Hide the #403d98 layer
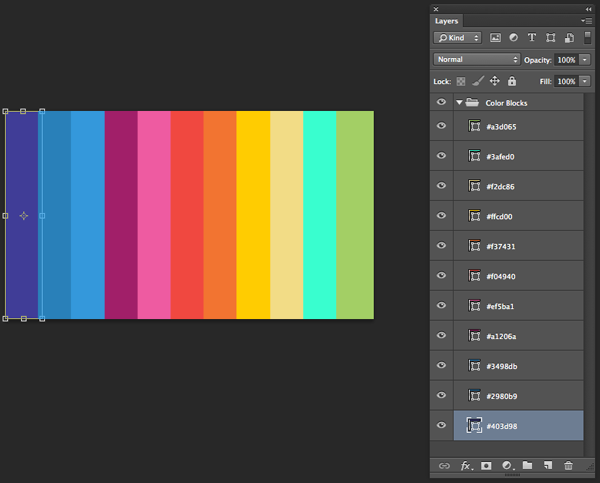 (441, 425)
